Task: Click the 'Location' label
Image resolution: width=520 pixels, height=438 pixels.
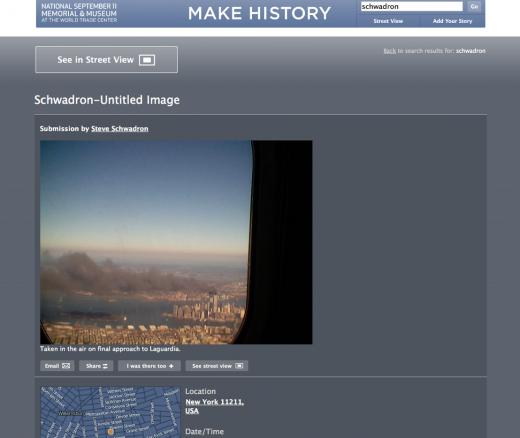Action: pos(200,391)
